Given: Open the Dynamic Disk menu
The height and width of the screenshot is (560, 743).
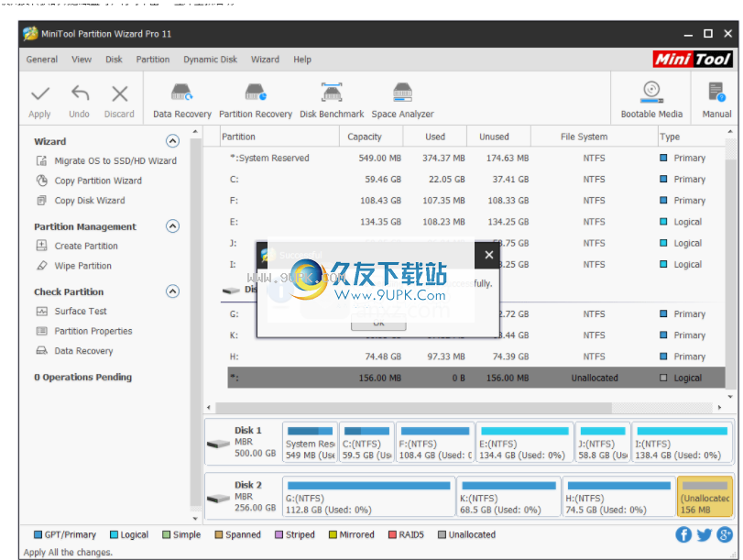Looking at the screenshot, I should (211, 60).
